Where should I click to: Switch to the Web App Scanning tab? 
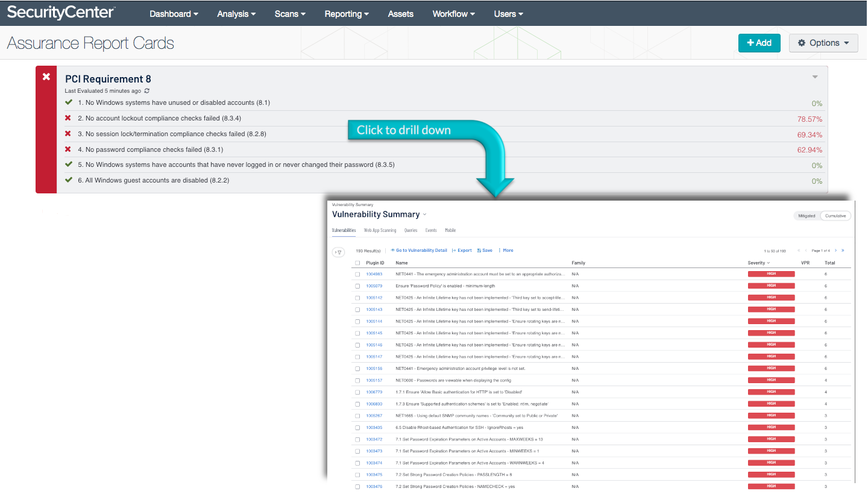(380, 231)
